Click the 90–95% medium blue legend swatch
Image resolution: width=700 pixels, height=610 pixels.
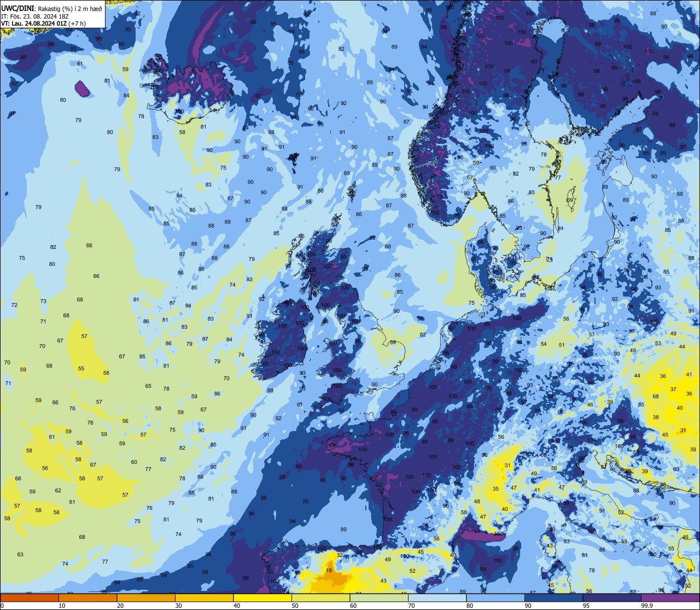tap(553, 598)
